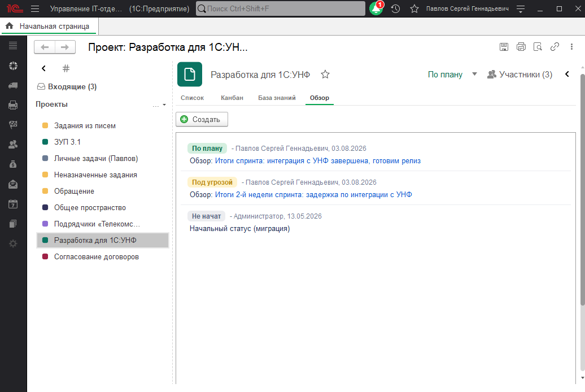The height and width of the screenshot is (392, 585).
Task: Click the hash tags icon in project panel
Action: 66,68
